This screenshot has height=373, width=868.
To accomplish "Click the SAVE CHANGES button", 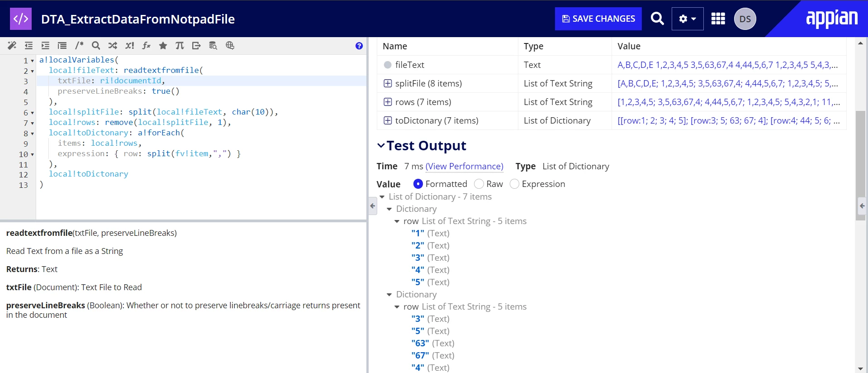I will point(598,19).
